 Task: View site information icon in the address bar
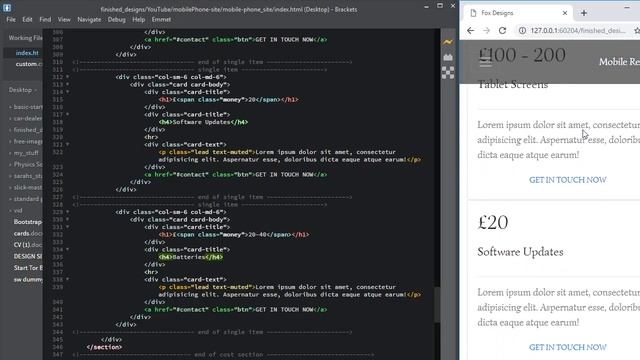pos(522,31)
